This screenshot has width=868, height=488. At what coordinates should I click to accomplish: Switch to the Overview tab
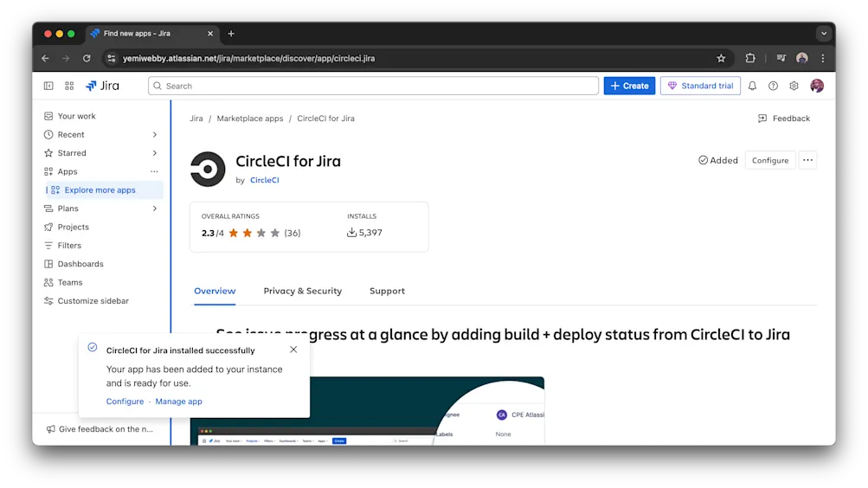point(215,291)
